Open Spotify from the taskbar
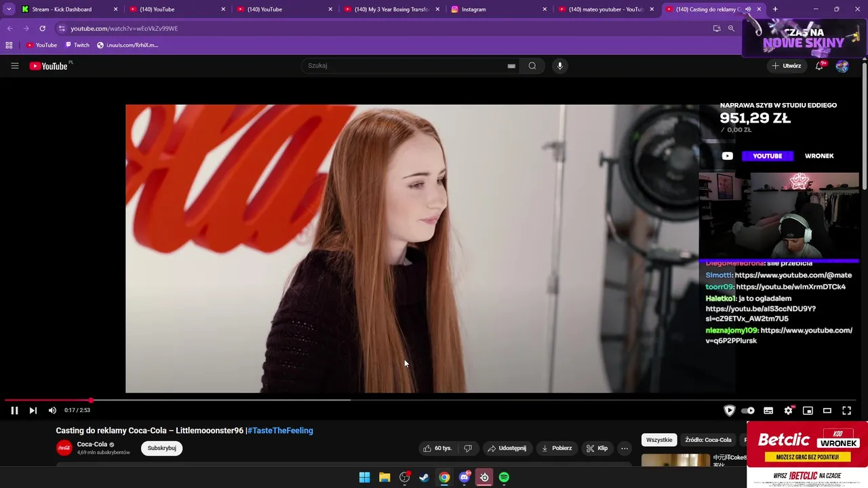Viewport: 868px width, 488px height. (x=504, y=477)
